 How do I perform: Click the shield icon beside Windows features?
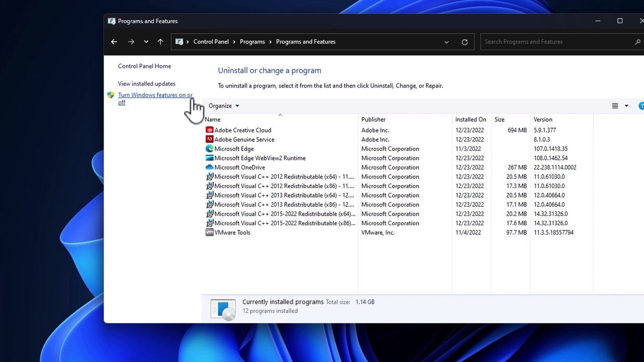111,95
